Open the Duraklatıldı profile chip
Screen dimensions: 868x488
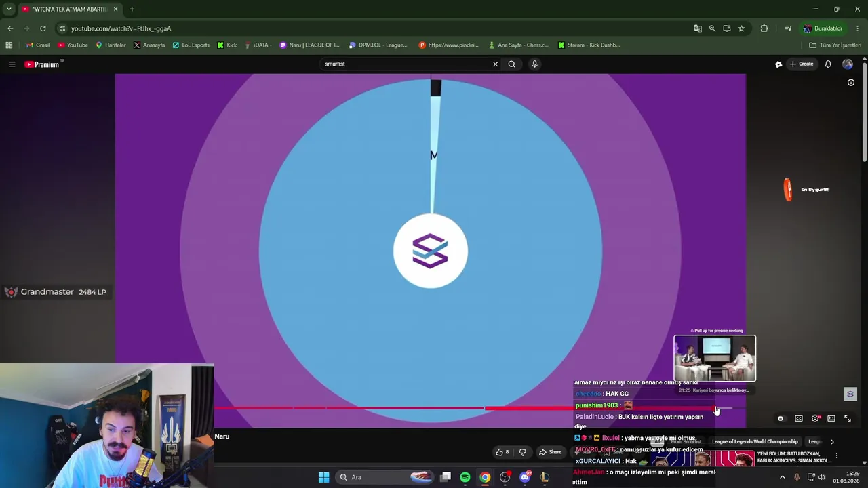[x=823, y=28]
